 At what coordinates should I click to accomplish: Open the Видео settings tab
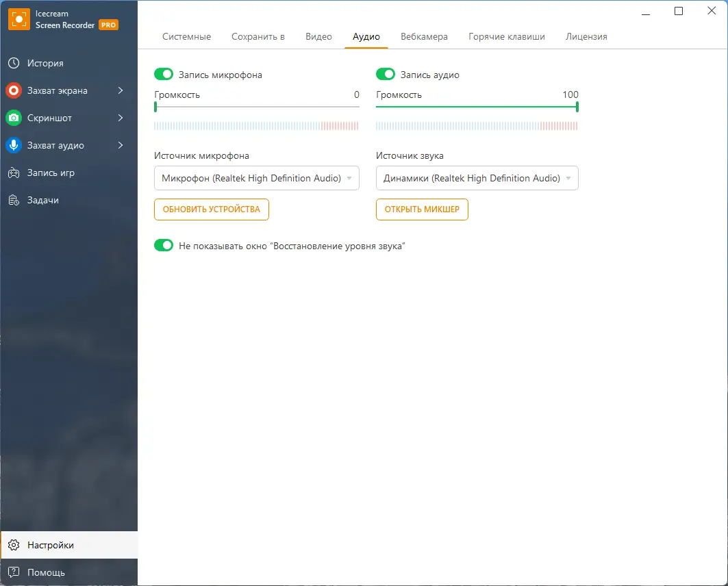point(318,37)
